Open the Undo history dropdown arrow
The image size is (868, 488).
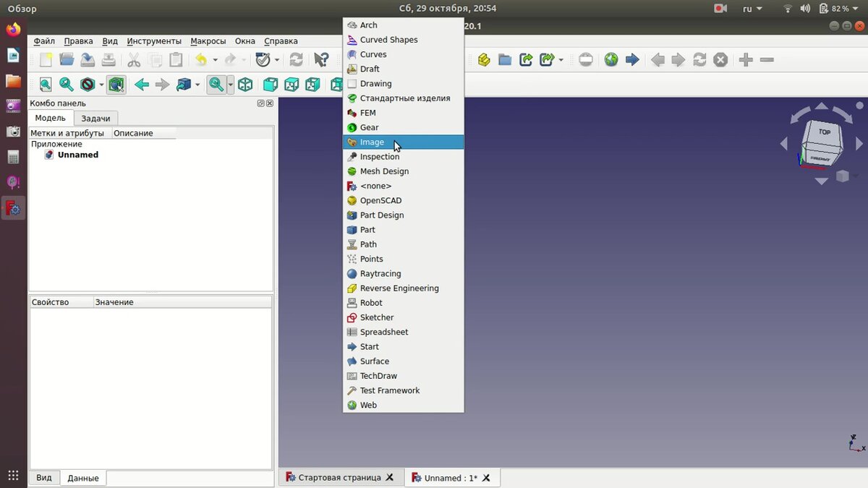[215, 60]
